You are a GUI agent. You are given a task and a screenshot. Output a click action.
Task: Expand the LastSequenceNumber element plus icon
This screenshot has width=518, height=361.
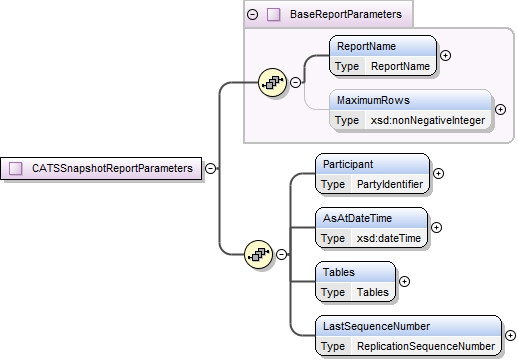pos(510,335)
